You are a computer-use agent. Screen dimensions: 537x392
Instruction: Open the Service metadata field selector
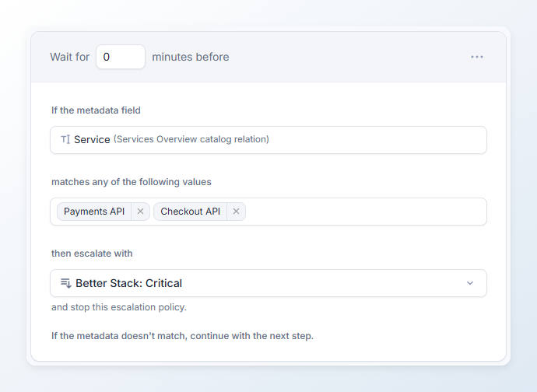click(268, 140)
